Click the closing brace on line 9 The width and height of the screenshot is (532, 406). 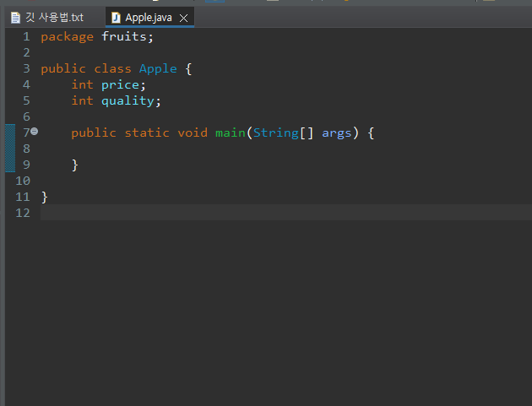click(75, 165)
